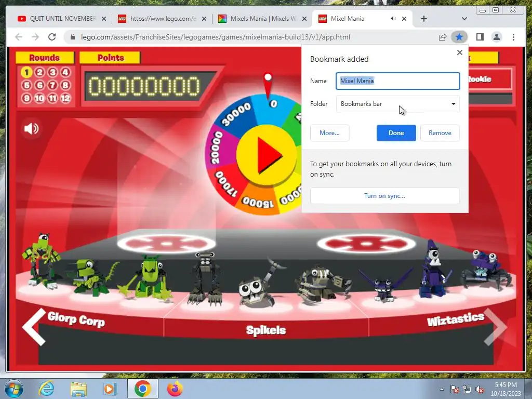Click Turn on sync... button
This screenshot has width=532, height=399.
click(384, 196)
